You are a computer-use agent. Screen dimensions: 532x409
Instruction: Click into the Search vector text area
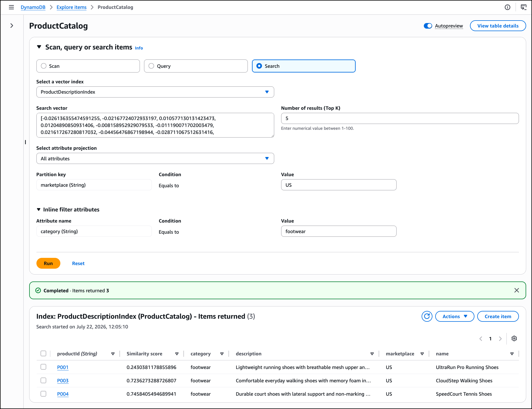click(155, 125)
